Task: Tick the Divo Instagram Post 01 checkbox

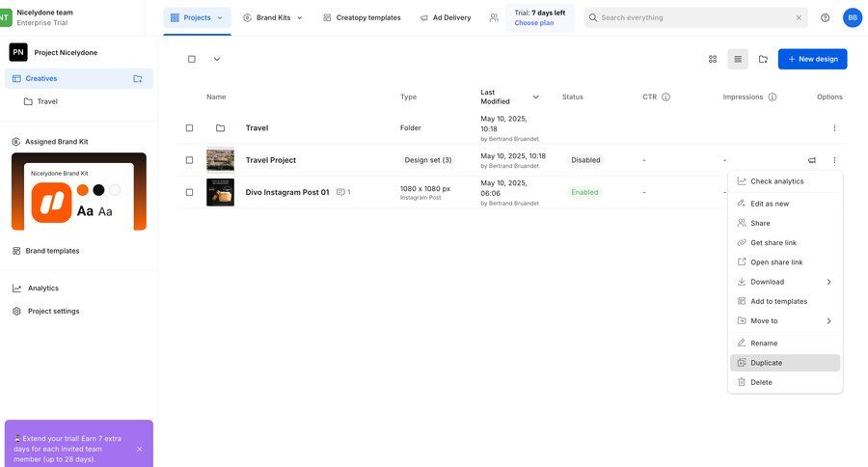Action: 190,192
